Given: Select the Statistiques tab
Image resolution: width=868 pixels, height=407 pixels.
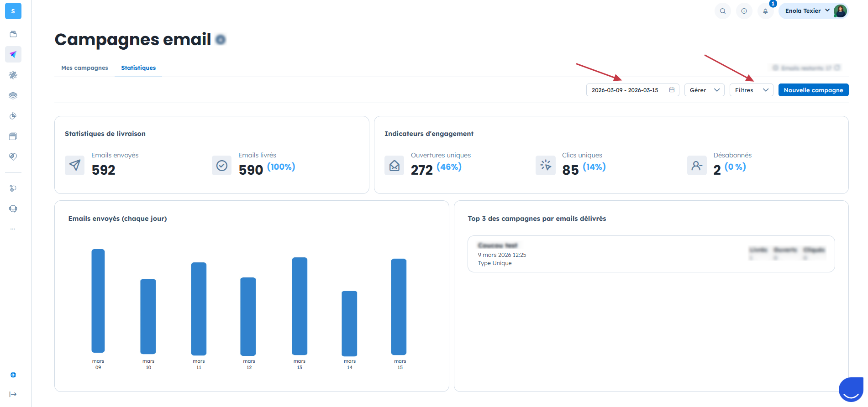Looking at the screenshot, I should (x=138, y=68).
